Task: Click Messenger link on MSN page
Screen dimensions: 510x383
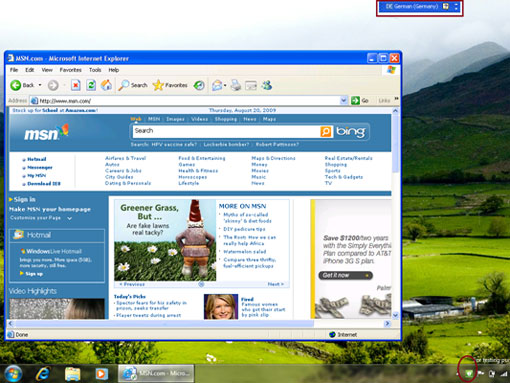Action: pyautogui.click(x=40, y=167)
